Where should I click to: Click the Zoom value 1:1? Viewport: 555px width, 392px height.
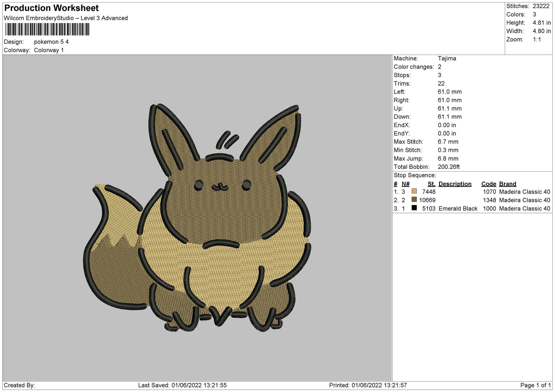(x=537, y=40)
